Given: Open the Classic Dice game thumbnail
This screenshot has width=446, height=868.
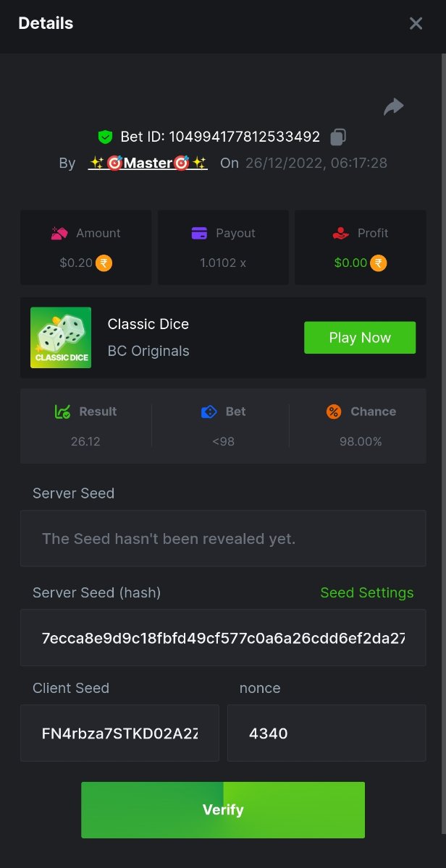Looking at the screenshot, I should (x=61, y=338).
